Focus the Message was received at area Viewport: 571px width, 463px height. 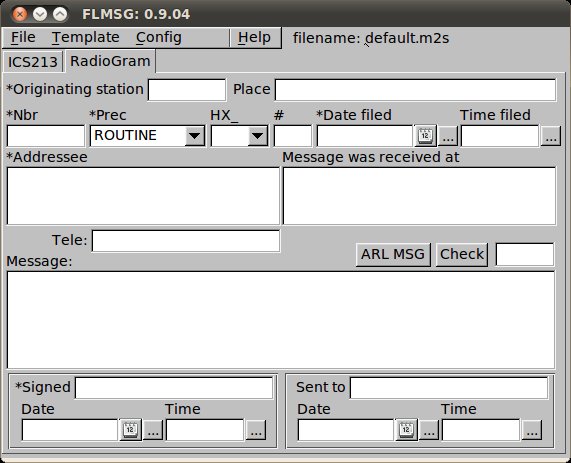pyautogui.click(x=420, y=196)
